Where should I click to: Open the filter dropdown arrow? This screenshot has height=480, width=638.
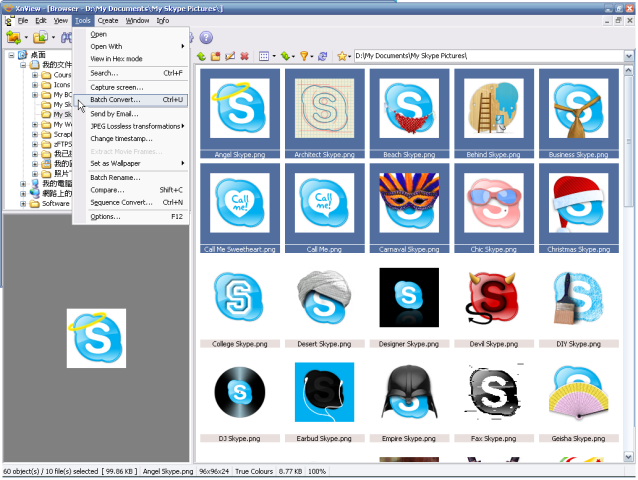point(312,57)
